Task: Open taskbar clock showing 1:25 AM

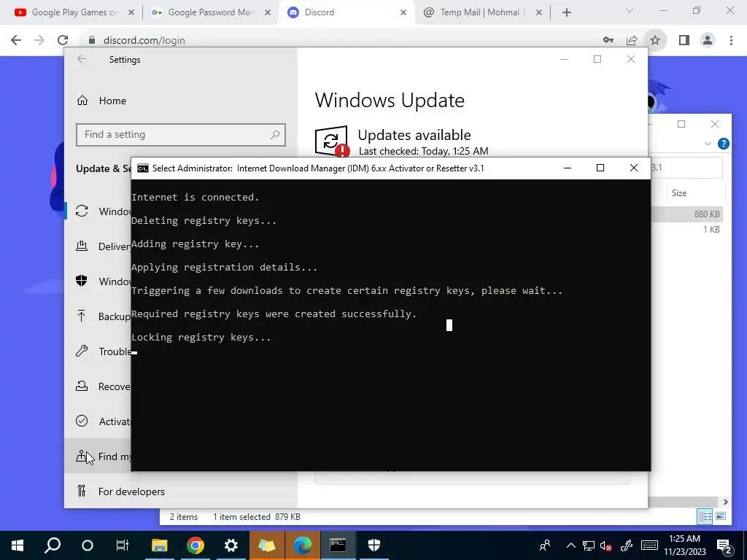Action: pos(684,545)
